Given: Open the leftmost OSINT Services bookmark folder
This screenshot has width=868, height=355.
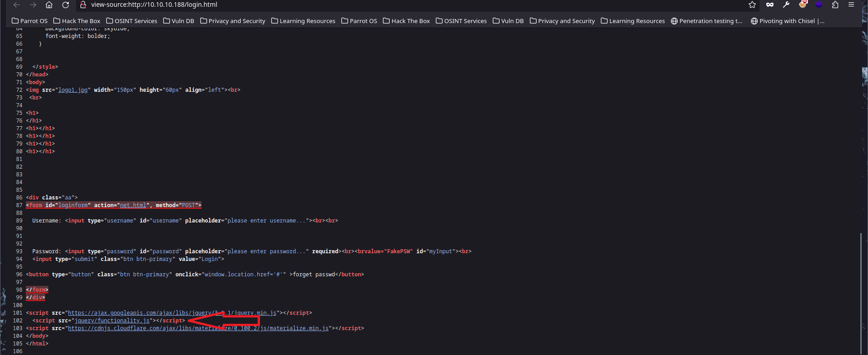Looking at the screenshot, I should pos(132,21).
